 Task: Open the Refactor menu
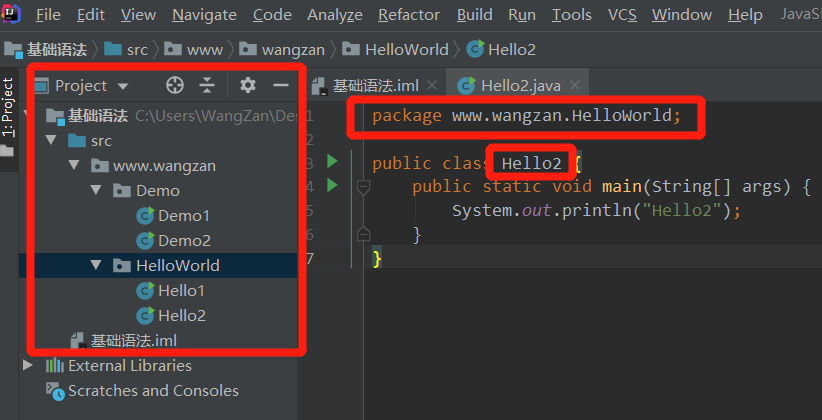pos(409,15)
